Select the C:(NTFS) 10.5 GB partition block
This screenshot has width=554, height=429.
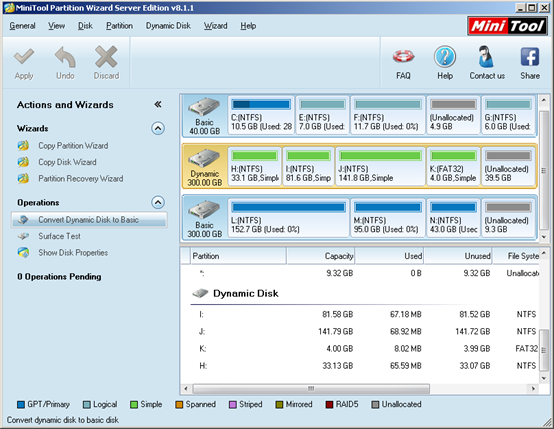click(x=261, y=115)
